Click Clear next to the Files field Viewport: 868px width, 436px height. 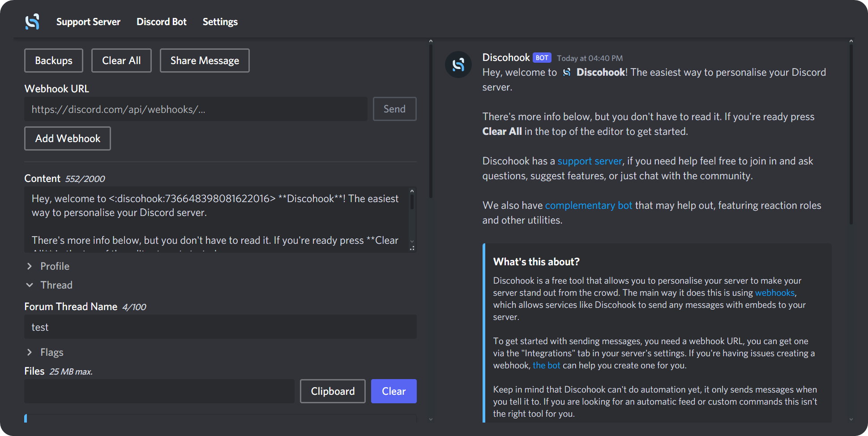(393, 391)
